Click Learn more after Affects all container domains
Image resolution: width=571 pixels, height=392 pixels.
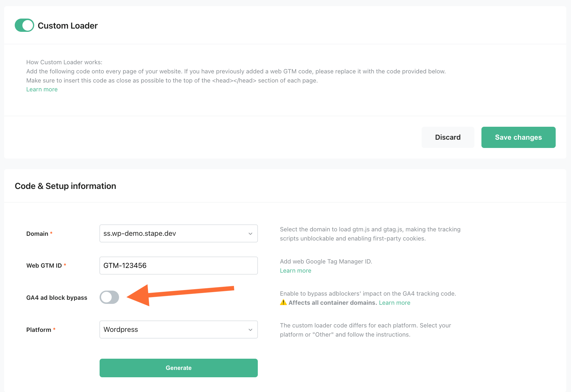tap(395, 302)
